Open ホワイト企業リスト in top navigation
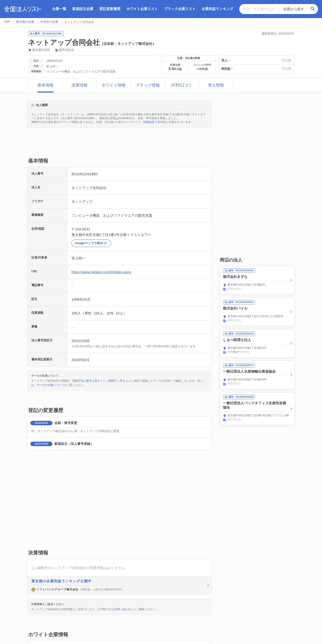322x644 pixels. click(142, 9)
